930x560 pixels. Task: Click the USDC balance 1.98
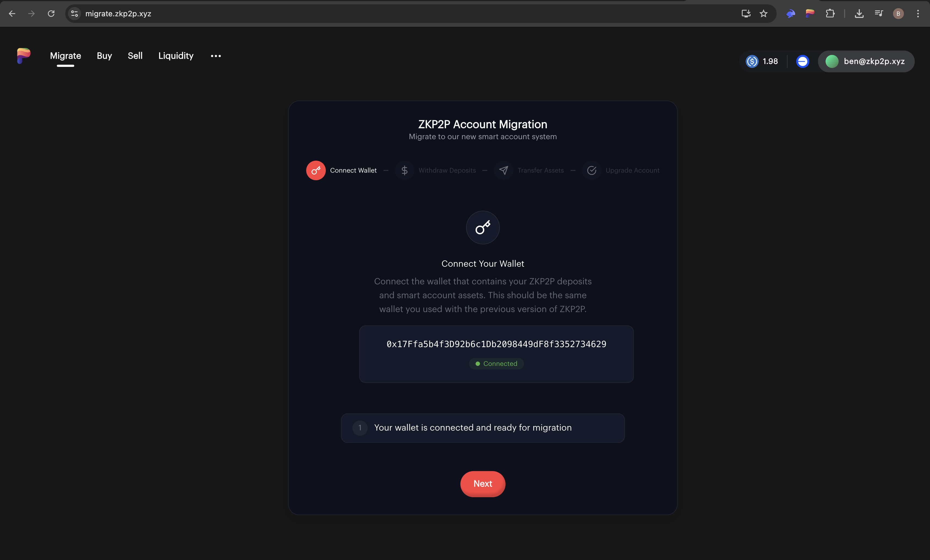tap(770, 61)
